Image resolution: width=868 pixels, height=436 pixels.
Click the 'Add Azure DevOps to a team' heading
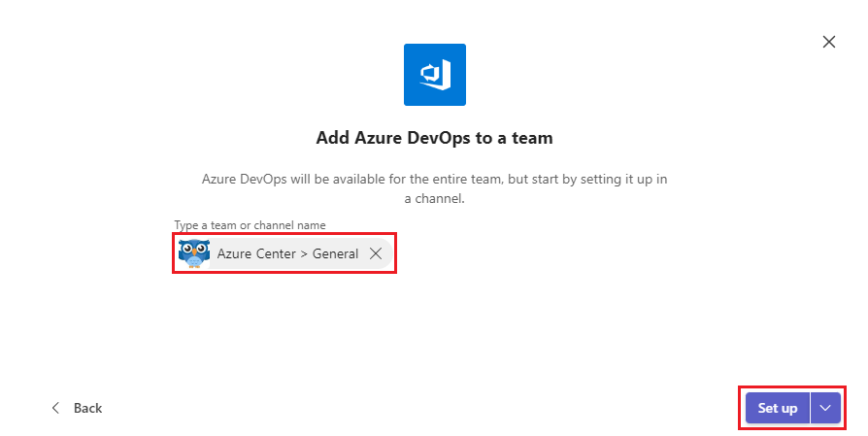(435, 138)
